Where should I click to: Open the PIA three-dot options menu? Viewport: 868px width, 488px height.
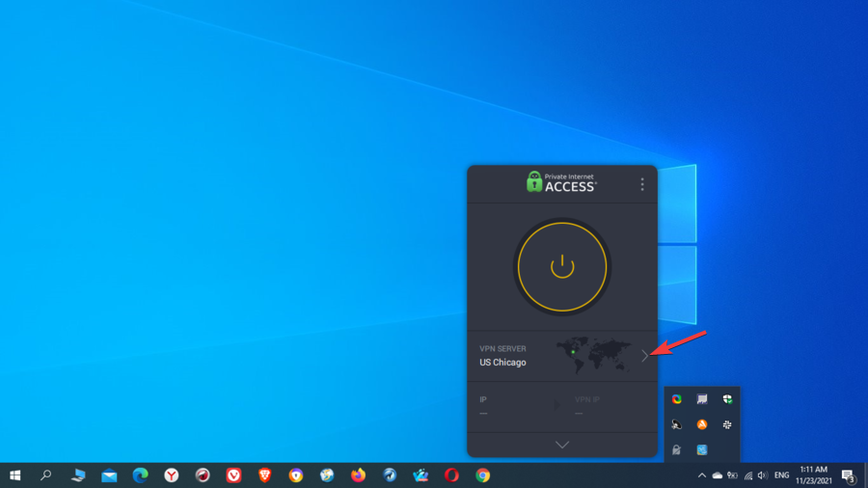(x=642, y=184)
